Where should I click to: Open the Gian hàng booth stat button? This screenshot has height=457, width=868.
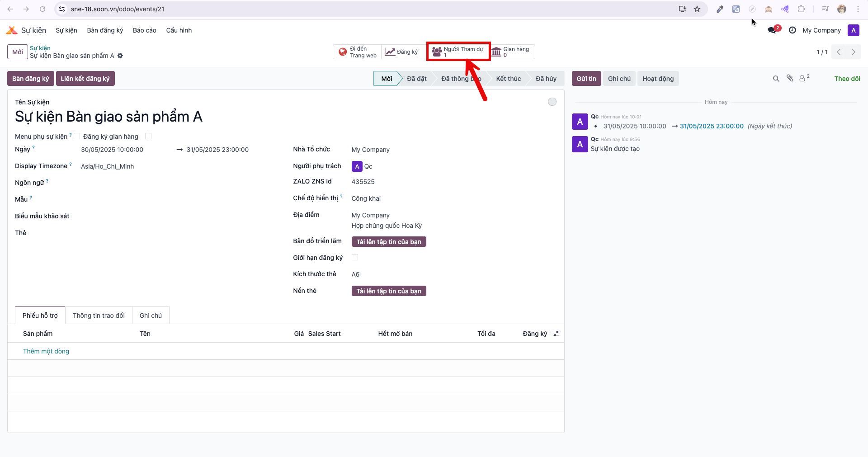point(512,52)
